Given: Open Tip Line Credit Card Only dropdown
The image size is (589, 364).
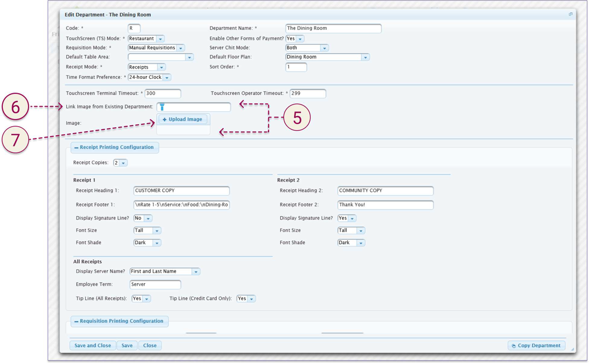Looking at the screenshot, I should (251, 299).
